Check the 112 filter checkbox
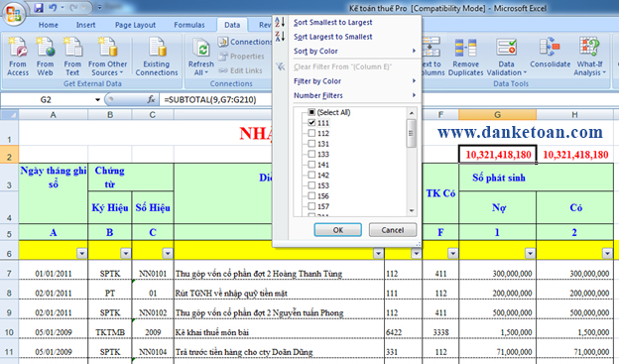619x364 pixels. pyautogui.click(x=311, y=133)
